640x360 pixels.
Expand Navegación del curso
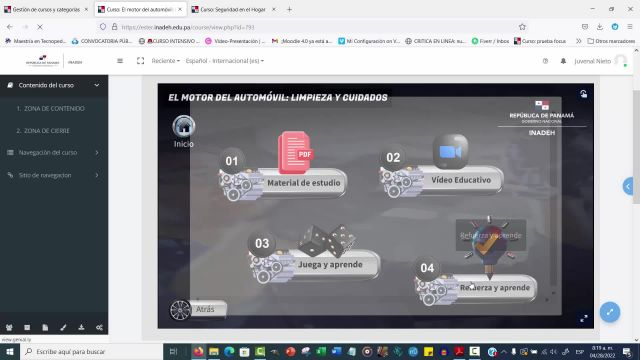pyautogui.click(x=54, y=153)
